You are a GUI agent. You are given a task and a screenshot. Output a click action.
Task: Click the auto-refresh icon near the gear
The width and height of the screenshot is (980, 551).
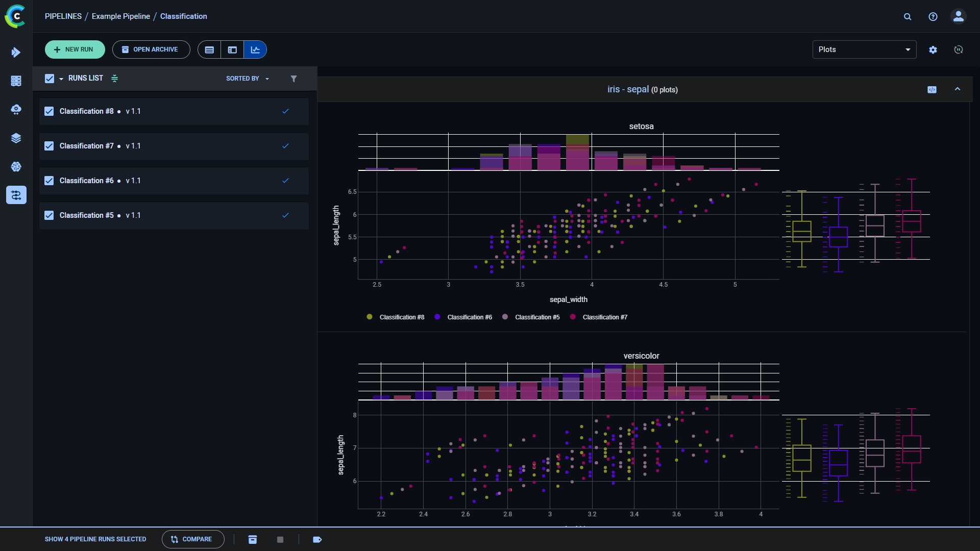pos(958,49)
